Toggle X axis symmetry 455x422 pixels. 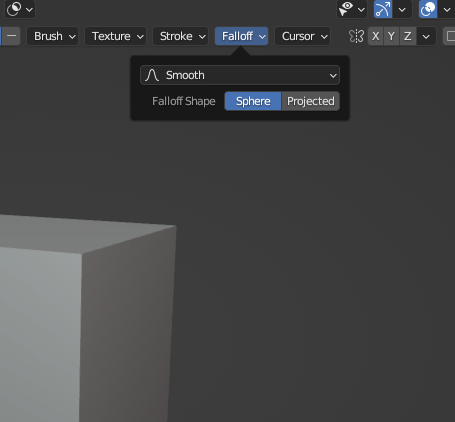[376, 36]
